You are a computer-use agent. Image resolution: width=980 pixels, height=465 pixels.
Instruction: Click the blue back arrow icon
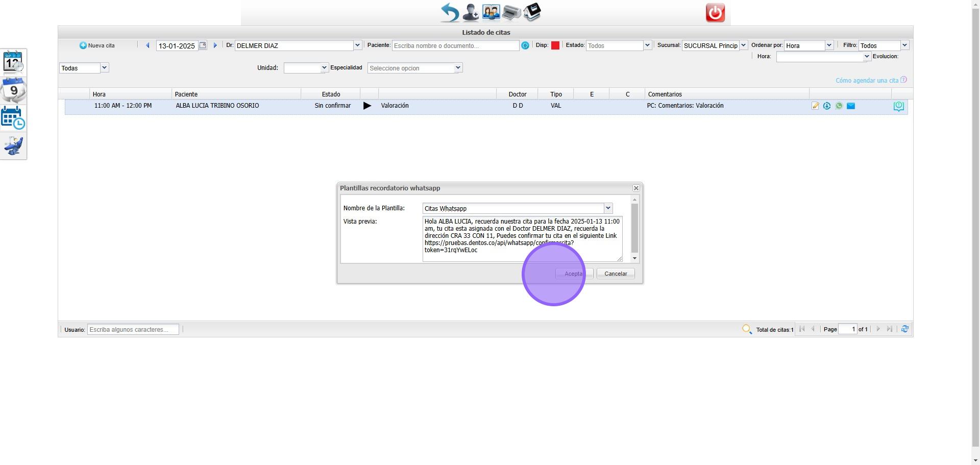[x=450, y=12]
